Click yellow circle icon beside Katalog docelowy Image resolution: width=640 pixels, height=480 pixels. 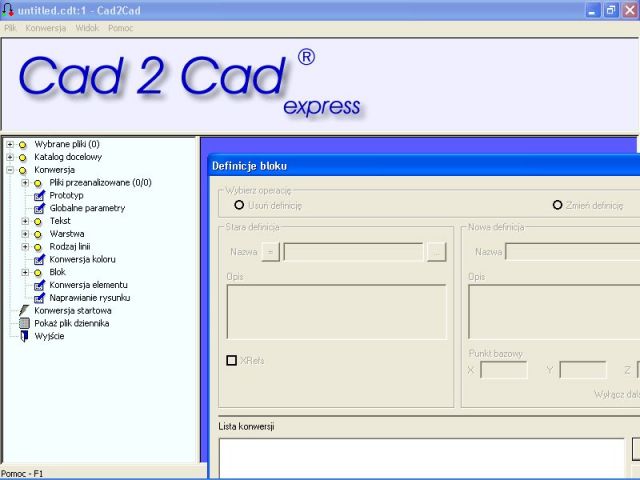(22, 158)
